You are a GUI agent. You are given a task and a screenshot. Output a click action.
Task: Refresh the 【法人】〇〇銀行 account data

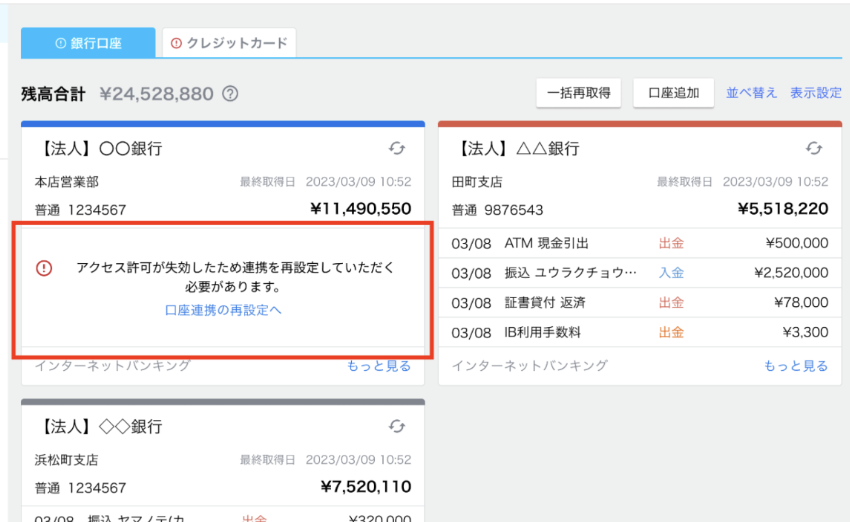pos(397,148)
